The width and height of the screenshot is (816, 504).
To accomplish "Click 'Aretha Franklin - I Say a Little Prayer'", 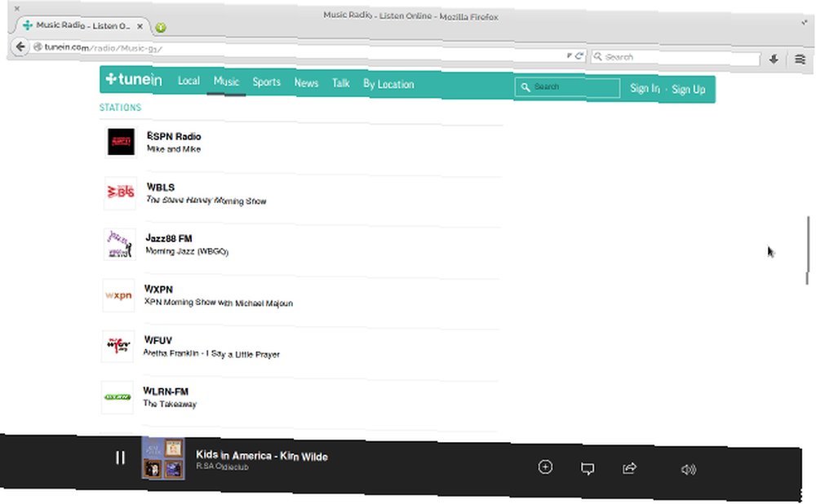I will pos(211,354).
